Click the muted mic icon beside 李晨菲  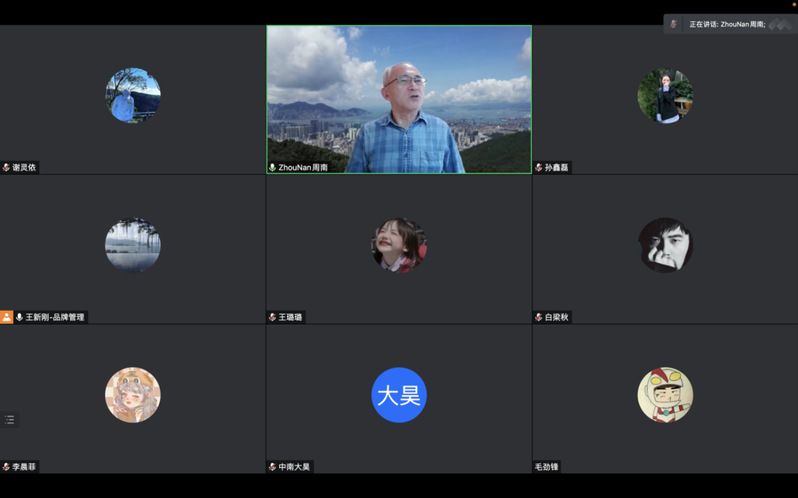coord(6,467)
